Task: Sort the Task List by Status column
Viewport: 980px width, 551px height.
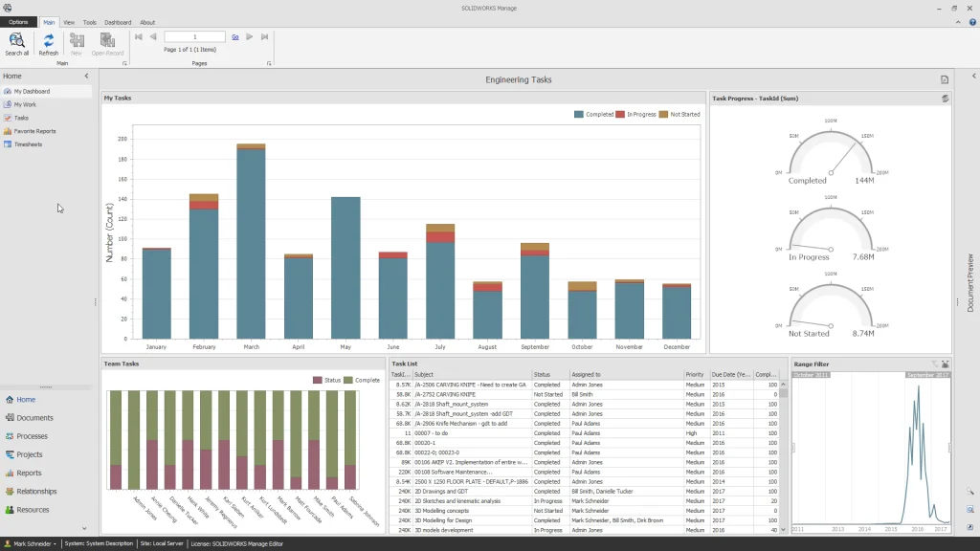Action: pyautogui.click(x=549, y=374)
